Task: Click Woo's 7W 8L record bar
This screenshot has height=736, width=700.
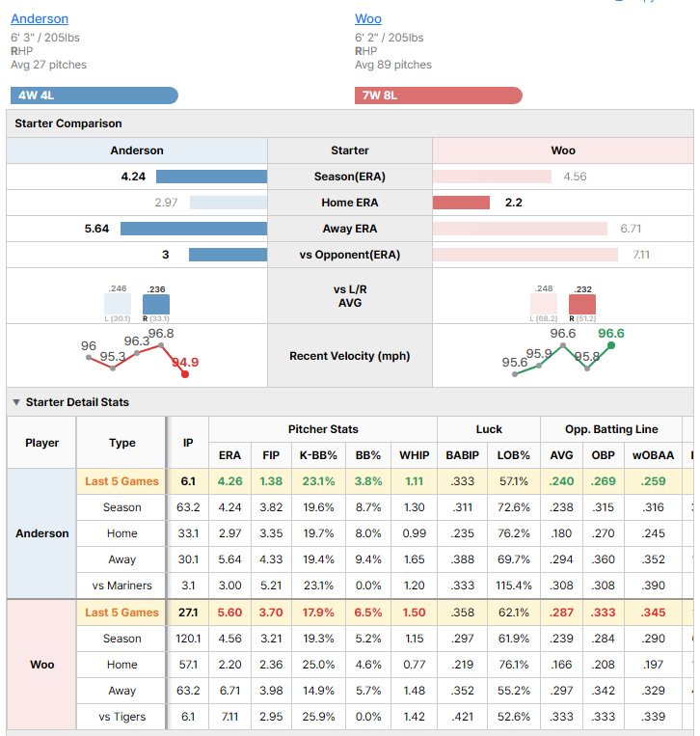Action: [438, 95]
